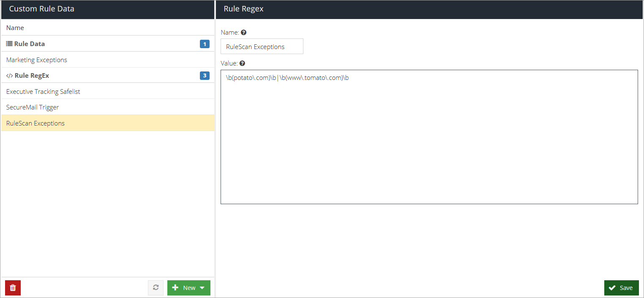
Task: Click the code icon next to Rule RegEx
Action: (9, 76)
